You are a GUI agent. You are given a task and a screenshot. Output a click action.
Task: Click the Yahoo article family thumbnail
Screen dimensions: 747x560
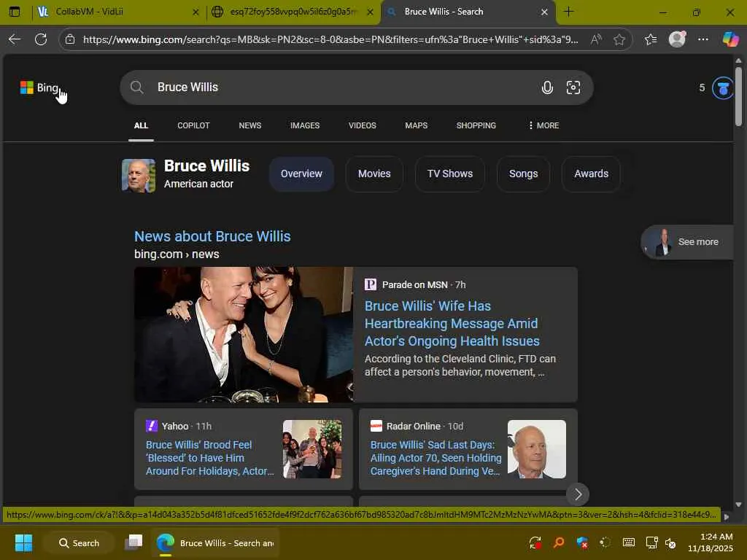312,449
